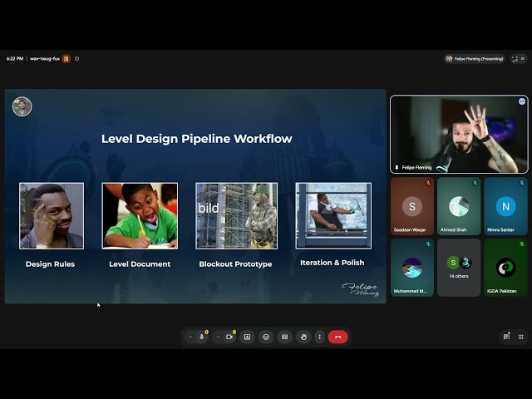The width and height of the screenshot is (532, 399).
Task: Expand audio settings chevron beside microphone
Action: [190, 337]
